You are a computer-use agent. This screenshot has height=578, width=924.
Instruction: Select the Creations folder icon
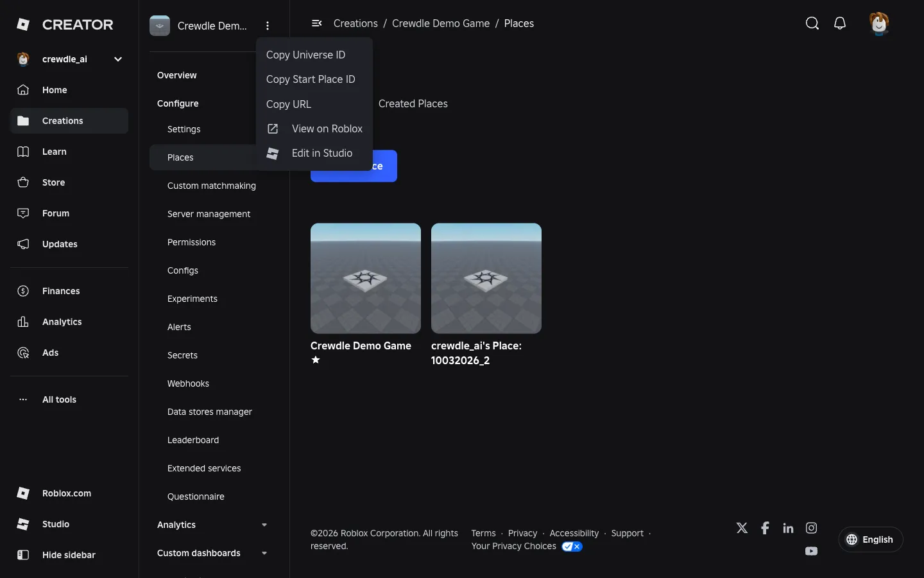(x=23, y=121)
